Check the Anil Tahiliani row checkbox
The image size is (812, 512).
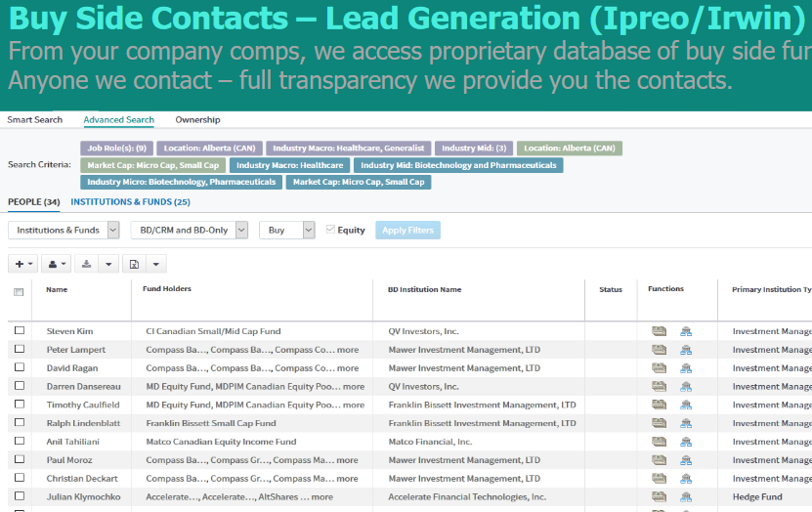click(20, 441)
